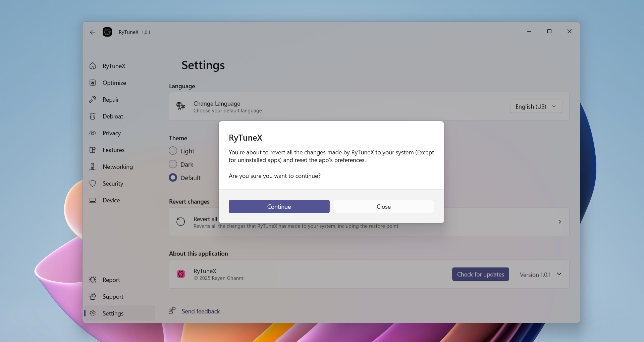
Task: Click the Settings gear icon
Action: tap(93, 313)
